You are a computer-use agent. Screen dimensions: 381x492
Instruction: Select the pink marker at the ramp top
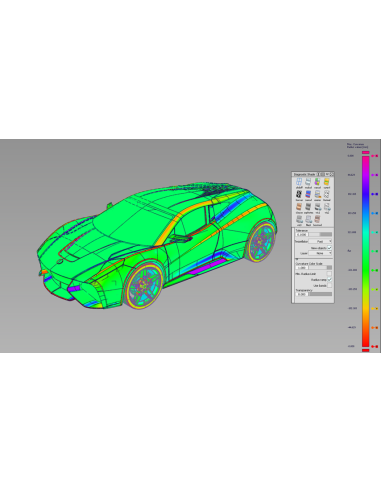coord(375,156)
